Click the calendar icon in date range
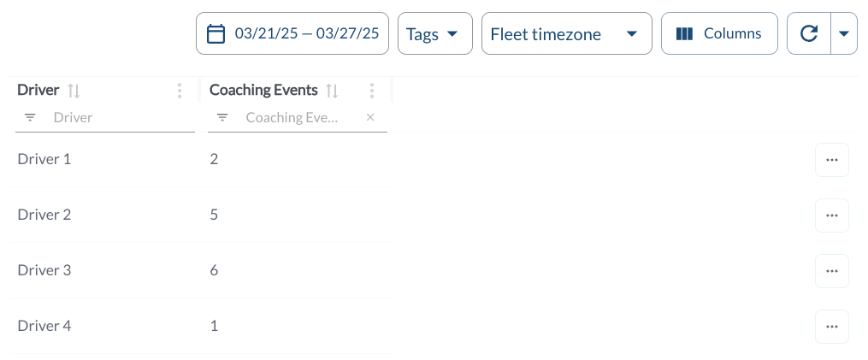Screen dimensions: 868x360 tap(216, 34)
